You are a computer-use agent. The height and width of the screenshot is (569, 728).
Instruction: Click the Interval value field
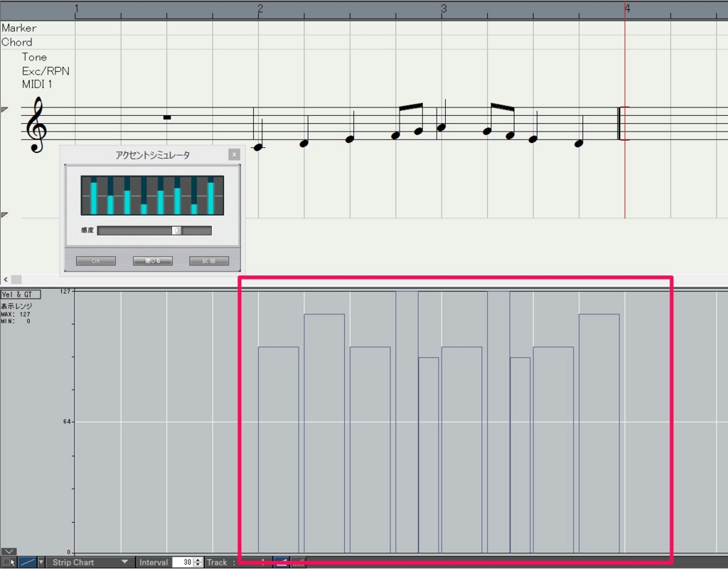(183, 562)
